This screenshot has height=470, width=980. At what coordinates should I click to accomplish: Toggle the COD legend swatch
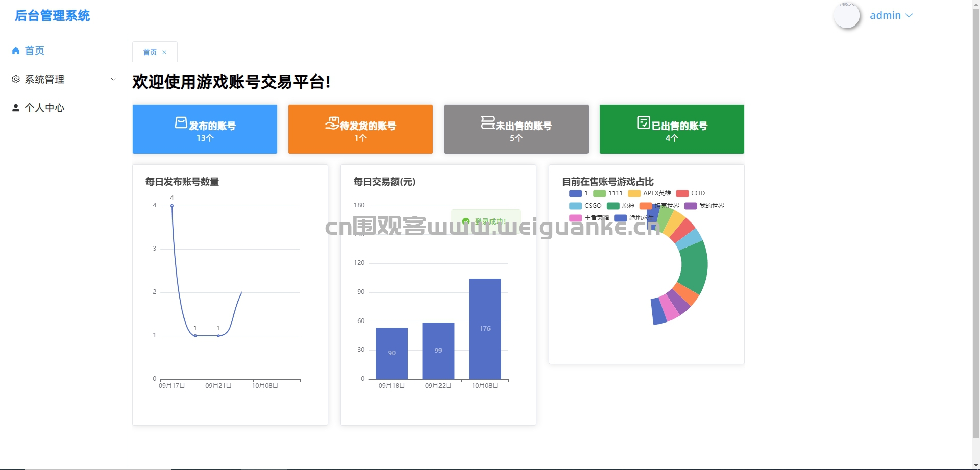[x=682, y=193]
